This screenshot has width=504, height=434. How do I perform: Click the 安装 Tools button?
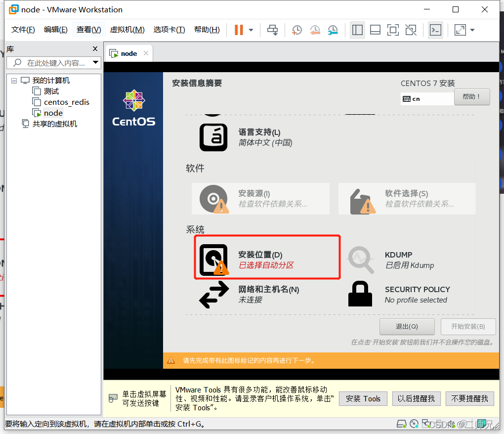click(x=363, y=398)
